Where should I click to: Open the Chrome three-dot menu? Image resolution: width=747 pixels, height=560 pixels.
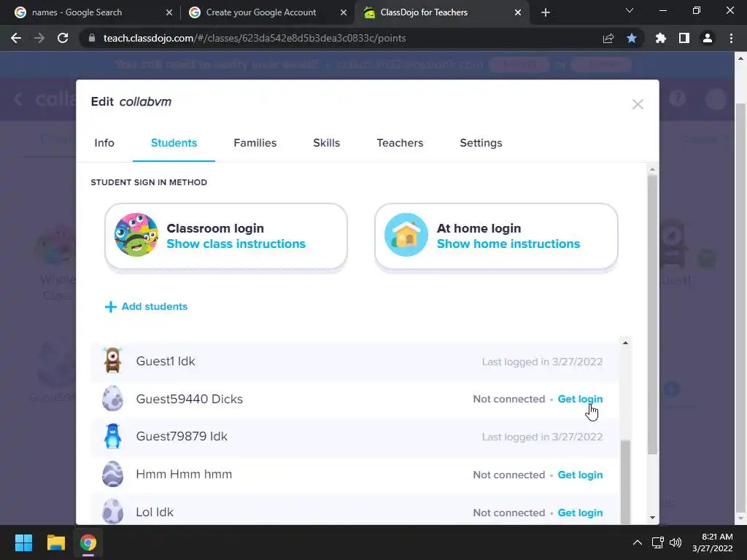[731, 38]
